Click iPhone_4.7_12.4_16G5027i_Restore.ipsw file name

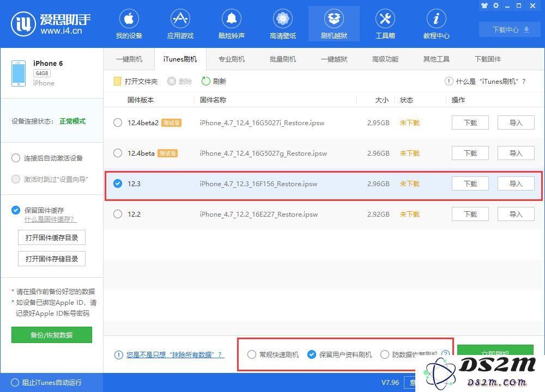[x=262, y=122]
